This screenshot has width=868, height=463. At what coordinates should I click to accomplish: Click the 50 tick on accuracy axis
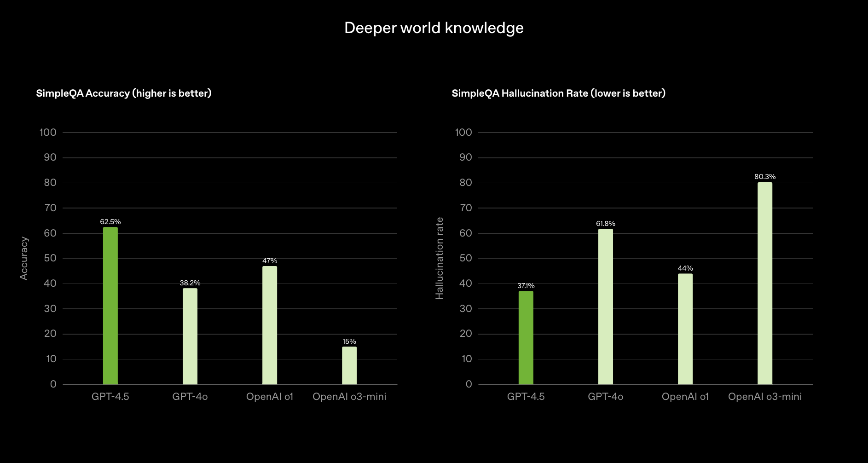50,258
